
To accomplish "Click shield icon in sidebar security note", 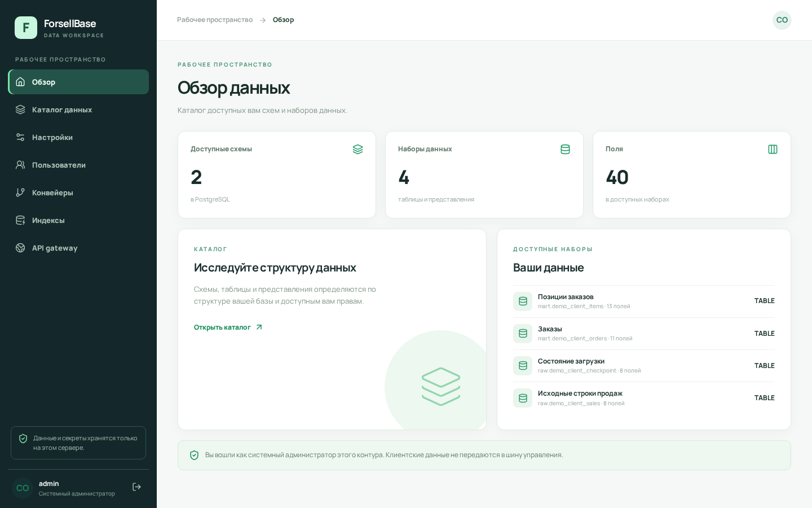I will click(x=23, y=439).
